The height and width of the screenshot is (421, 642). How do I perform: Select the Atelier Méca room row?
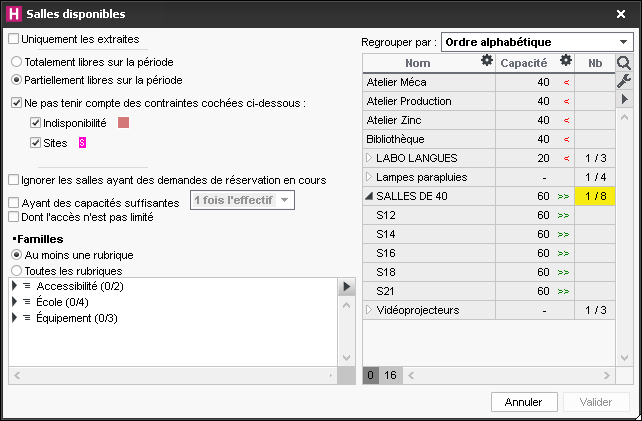point(488,82)
